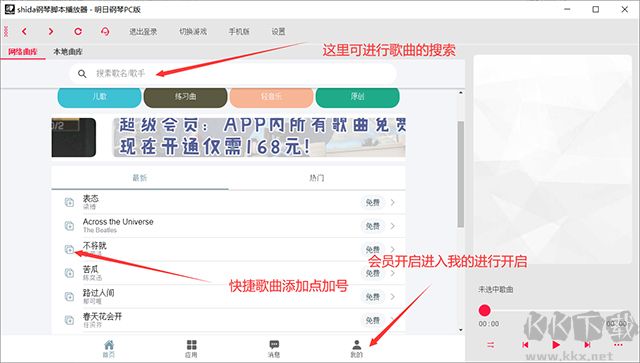Select the 练习曲 category button
640x363 pixels.
coord(185,97)
